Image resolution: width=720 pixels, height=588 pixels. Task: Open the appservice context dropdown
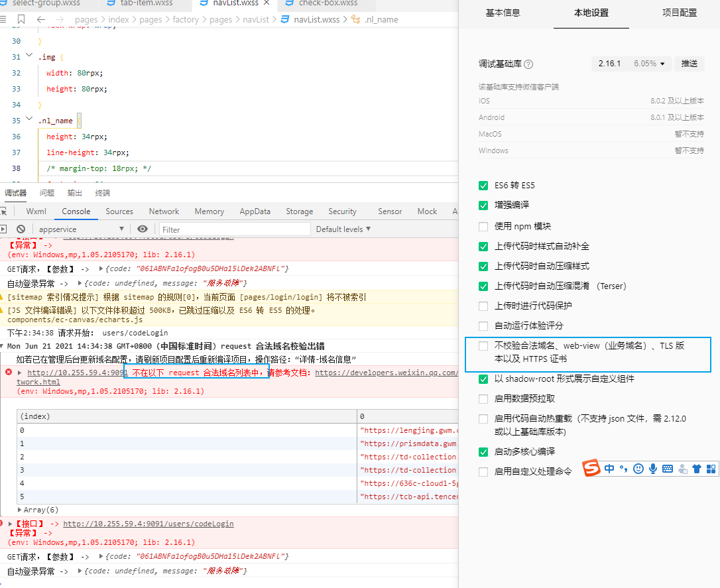coord(122,228)
